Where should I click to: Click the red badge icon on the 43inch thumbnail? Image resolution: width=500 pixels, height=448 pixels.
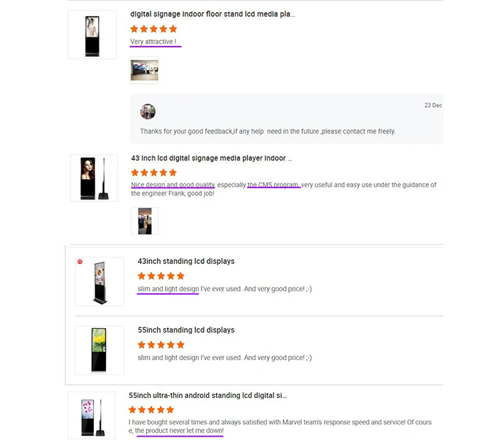tap(80, 262)
